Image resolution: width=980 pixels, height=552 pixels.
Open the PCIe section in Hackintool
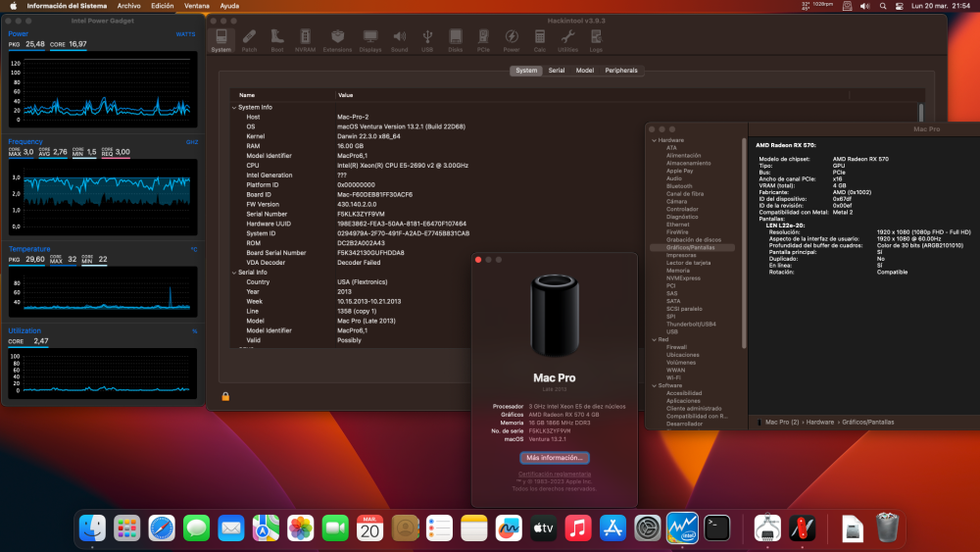click(x=483, y=40)
